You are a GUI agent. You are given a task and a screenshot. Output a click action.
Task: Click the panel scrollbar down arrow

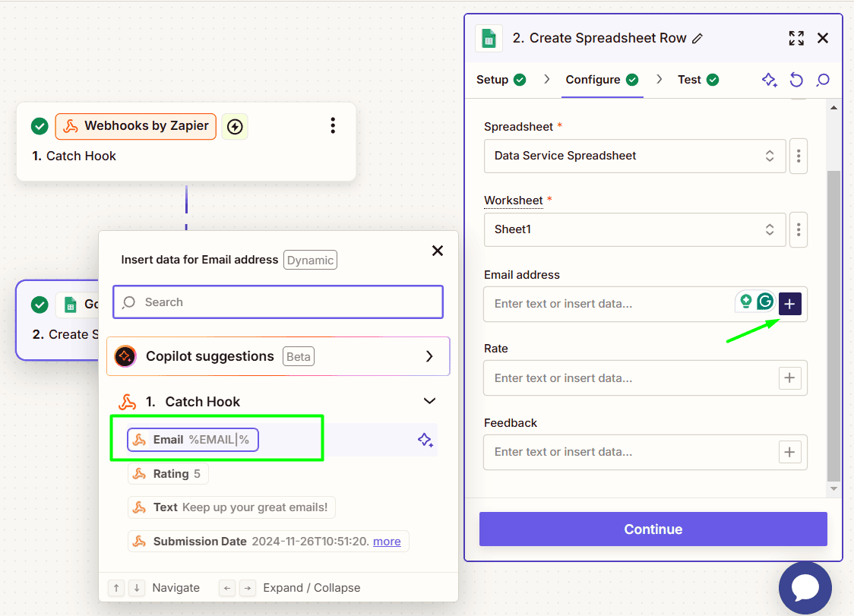tap(833, 488)
